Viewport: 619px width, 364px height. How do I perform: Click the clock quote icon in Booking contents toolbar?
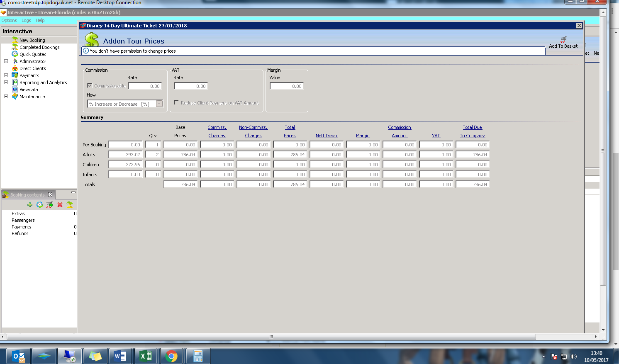(40, 205)
